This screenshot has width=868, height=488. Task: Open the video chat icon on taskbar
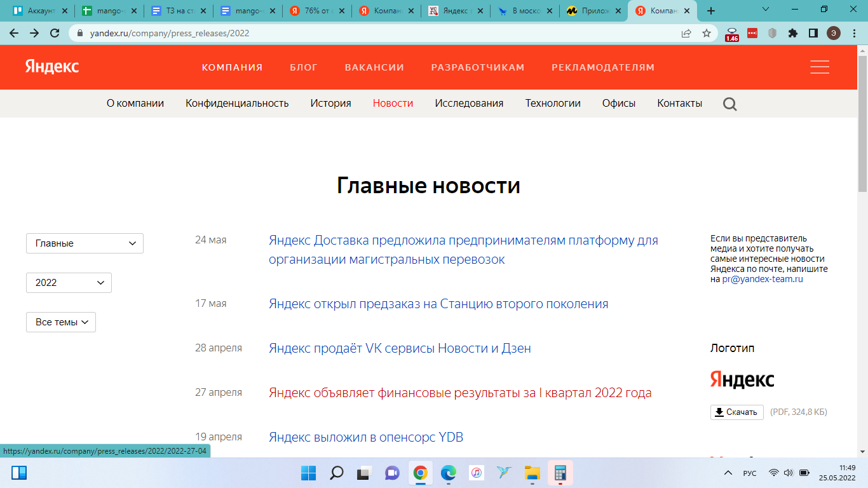pos(392,473)
